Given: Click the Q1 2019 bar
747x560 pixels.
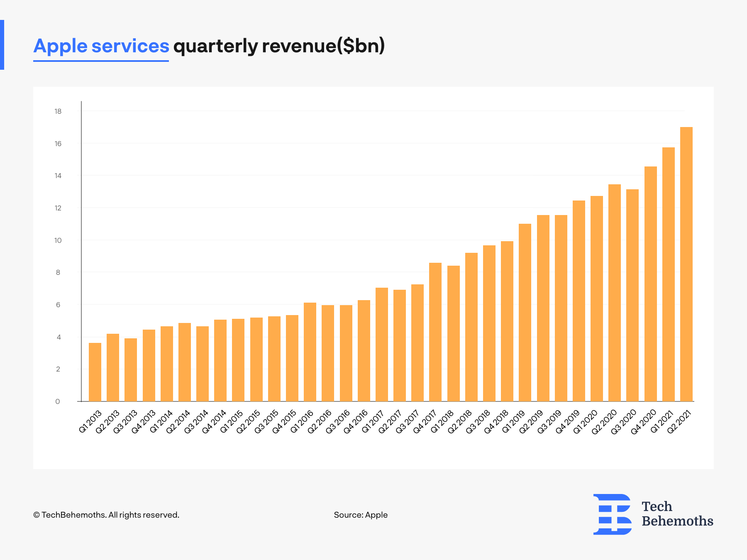Looking at the screenshot, I should tap(525, 313).
